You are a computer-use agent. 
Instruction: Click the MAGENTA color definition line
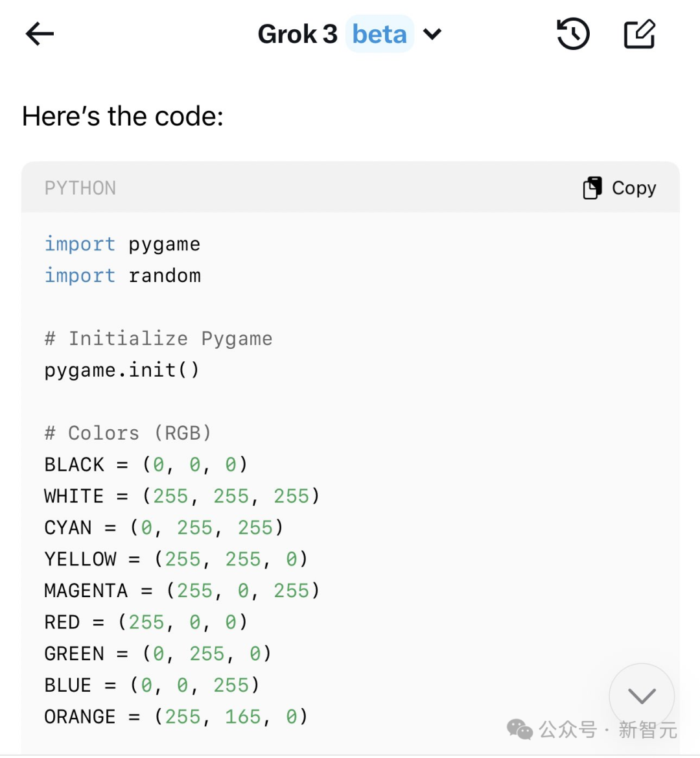pyautogui.click(x=181, y=591)
